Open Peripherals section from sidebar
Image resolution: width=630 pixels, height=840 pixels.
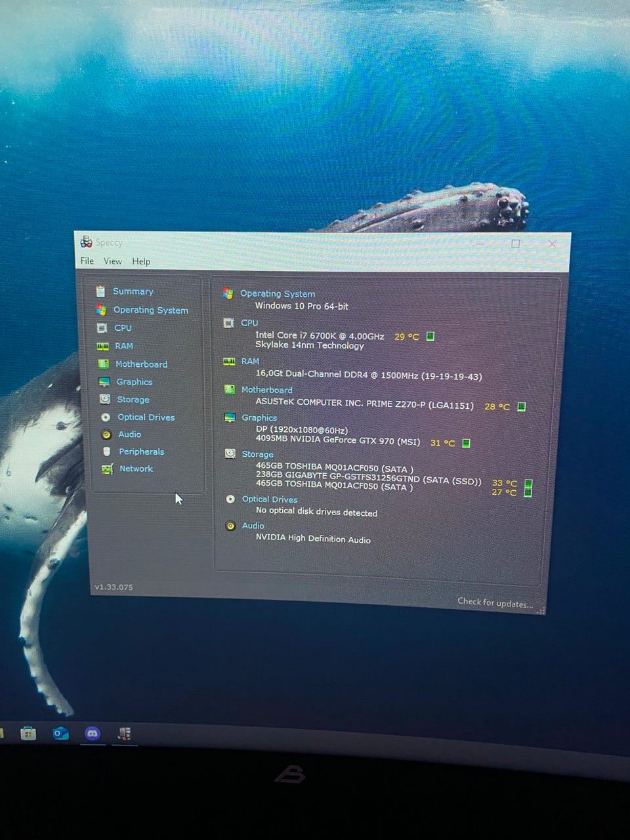tap(142, 451)
